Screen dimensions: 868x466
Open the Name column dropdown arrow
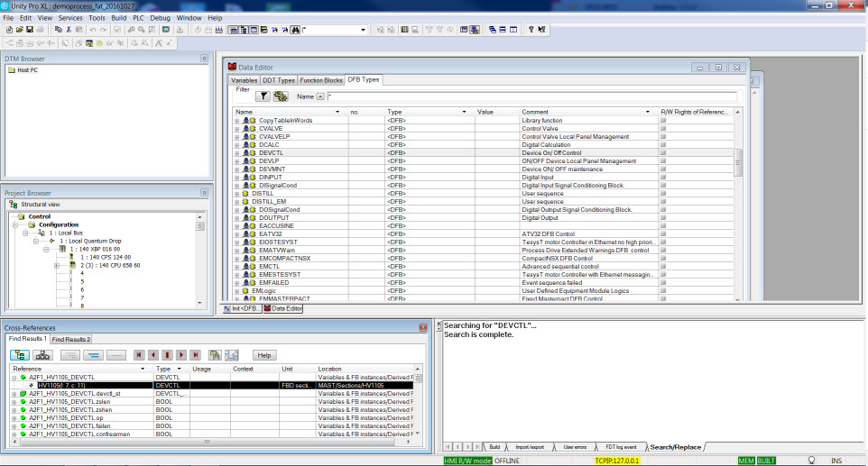tap(337, 112)
